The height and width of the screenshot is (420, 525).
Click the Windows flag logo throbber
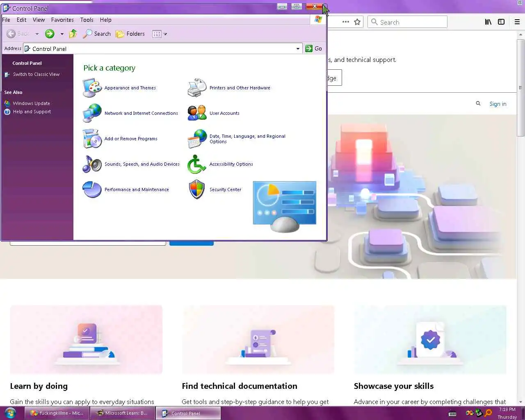point(318,19)
